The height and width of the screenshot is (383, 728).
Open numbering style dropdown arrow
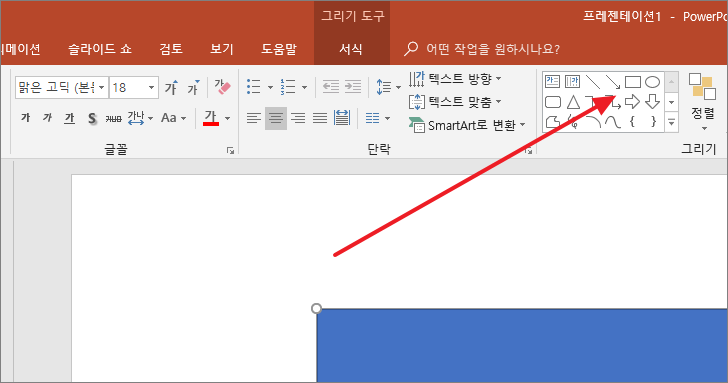305,87
